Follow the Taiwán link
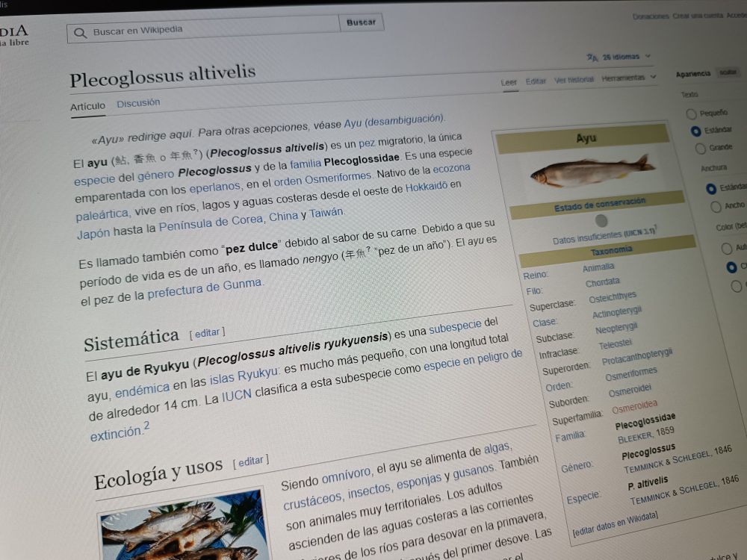This screenshot has width=747, height=560. point(326,213)
